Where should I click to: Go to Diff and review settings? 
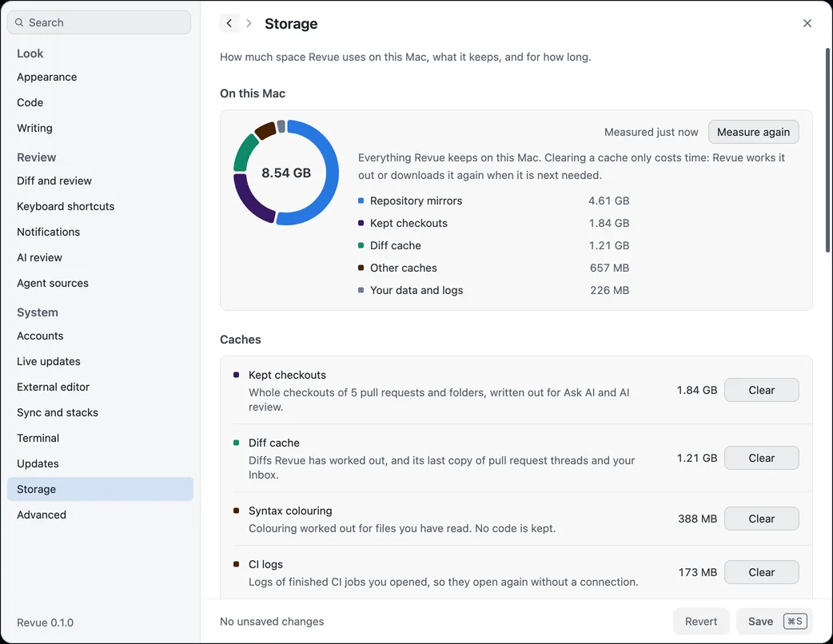point(101,181)
